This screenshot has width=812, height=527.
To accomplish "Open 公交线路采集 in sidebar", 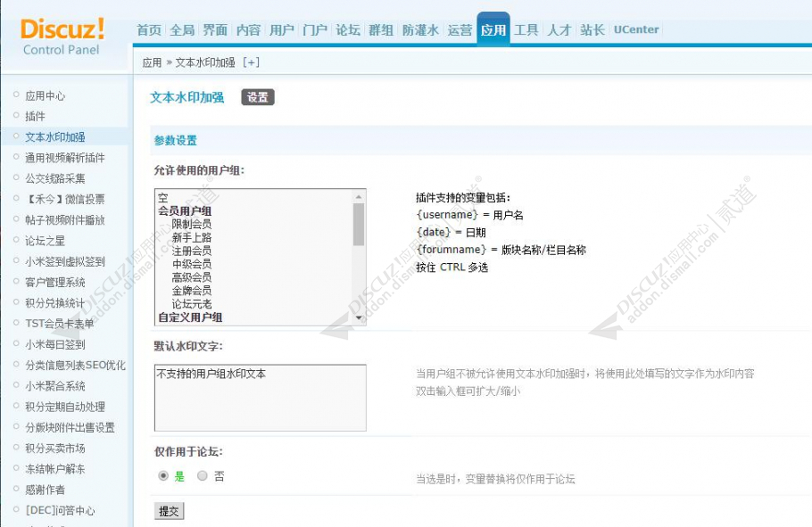I will coord(55,178).
